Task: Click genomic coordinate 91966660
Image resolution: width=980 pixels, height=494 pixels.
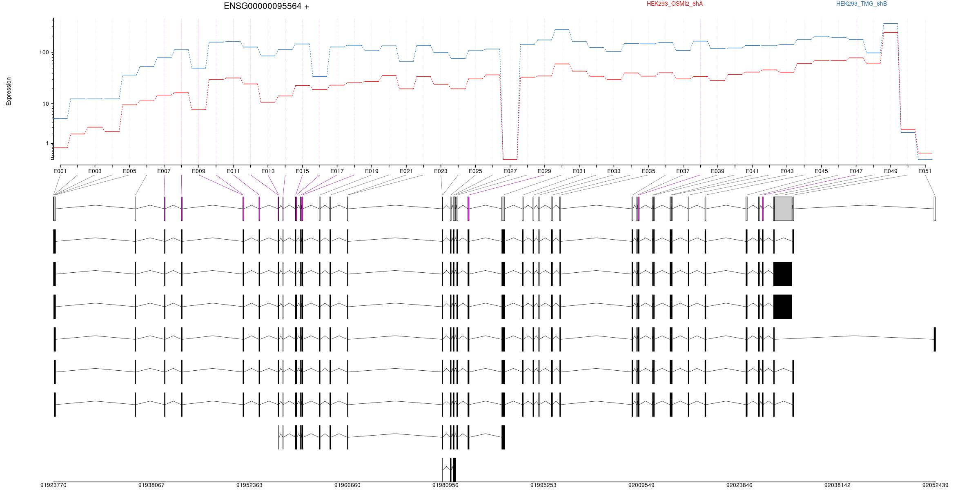Action: tap(347, 485)
